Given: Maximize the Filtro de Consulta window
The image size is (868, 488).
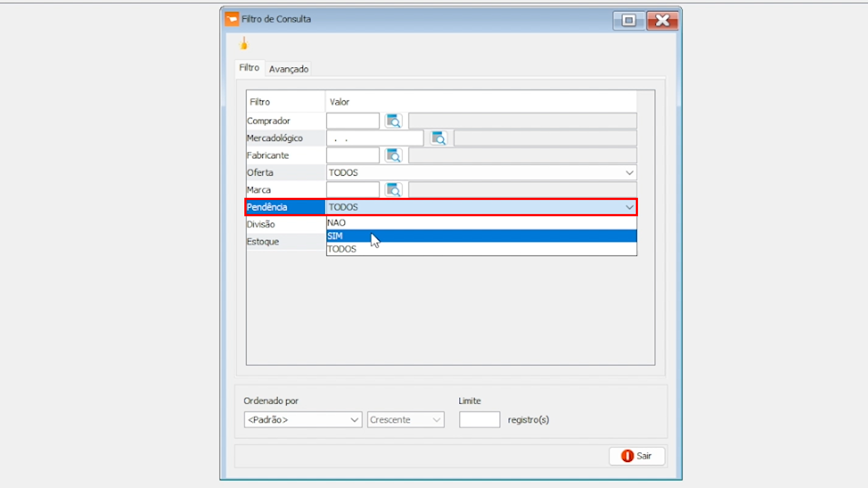Looking at the screenshot, I should (628, 21).
